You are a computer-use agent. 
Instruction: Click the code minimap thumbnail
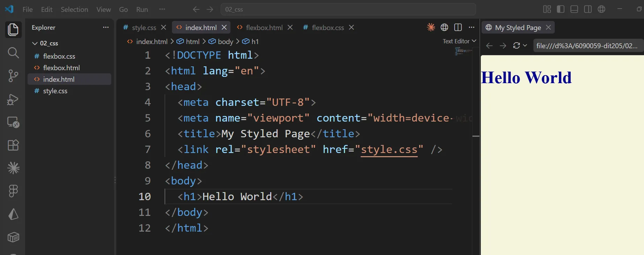pos(463,51)
